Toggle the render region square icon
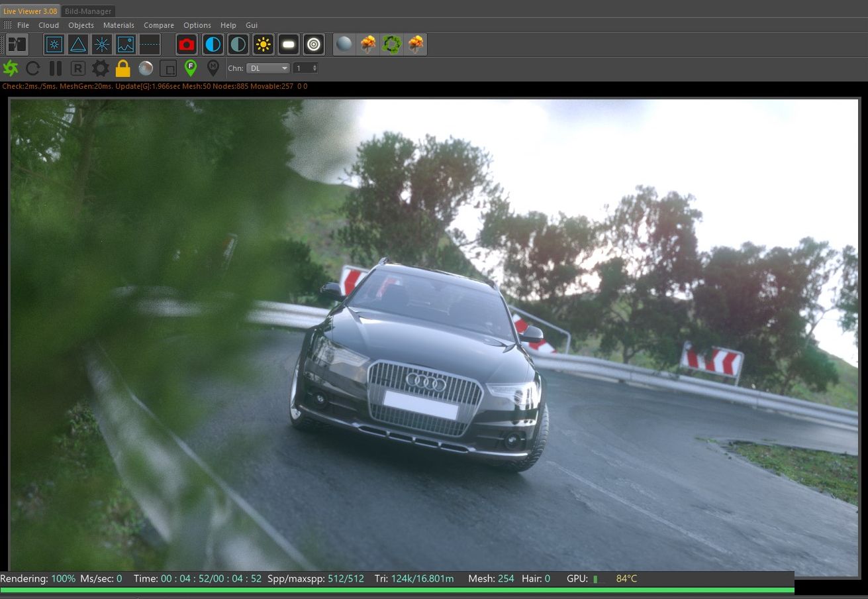 pos(168,68)
